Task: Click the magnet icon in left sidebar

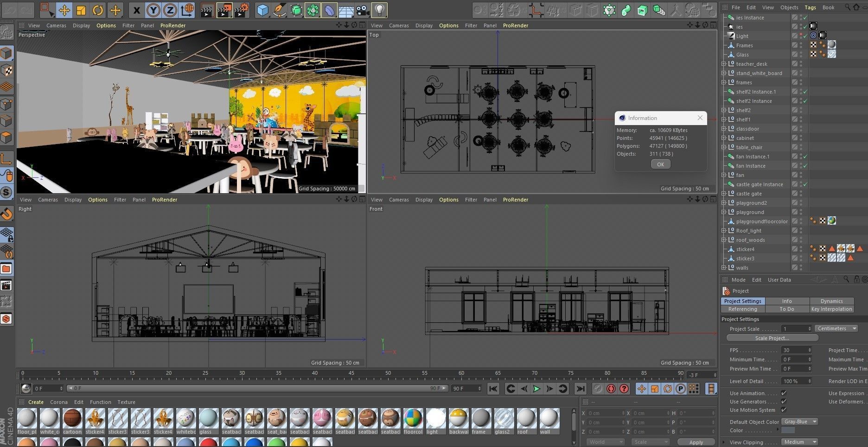Action: [6, 214]
